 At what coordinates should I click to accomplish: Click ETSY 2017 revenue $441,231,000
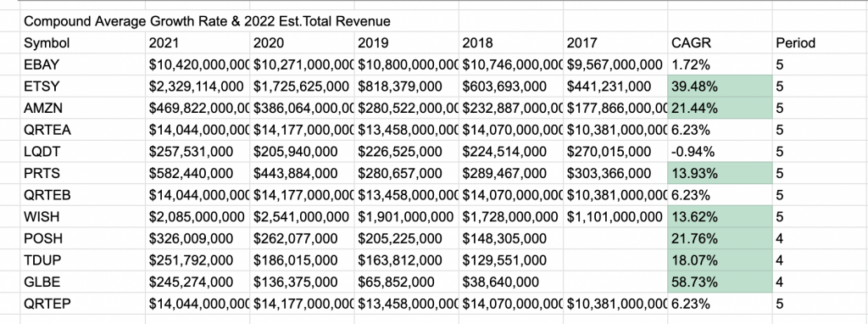coord(615,87)
